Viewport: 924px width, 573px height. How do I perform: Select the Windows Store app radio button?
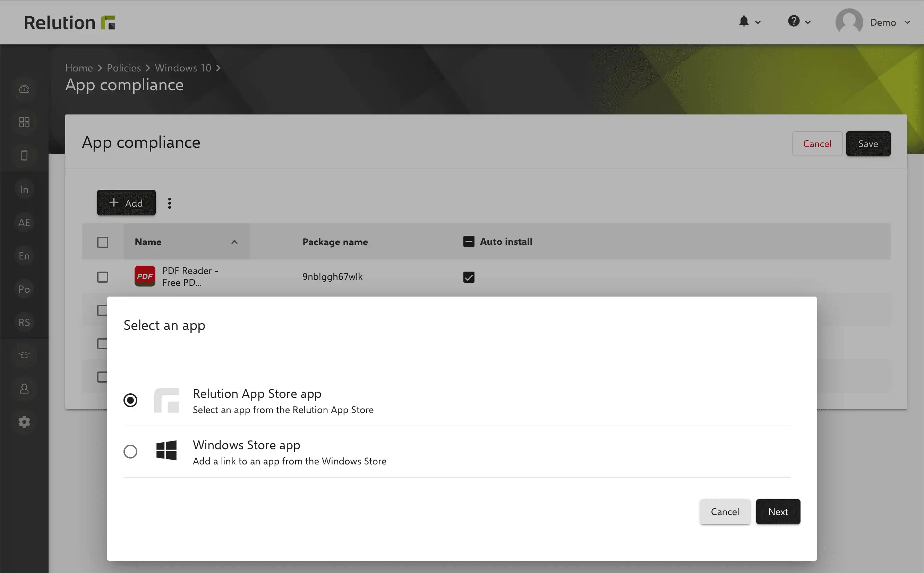[130, 451]
